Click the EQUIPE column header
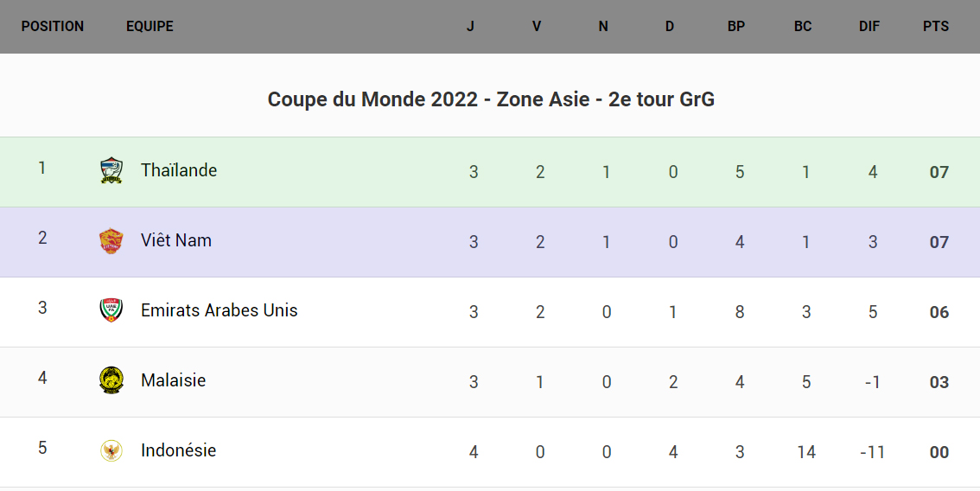 (150, 27)
